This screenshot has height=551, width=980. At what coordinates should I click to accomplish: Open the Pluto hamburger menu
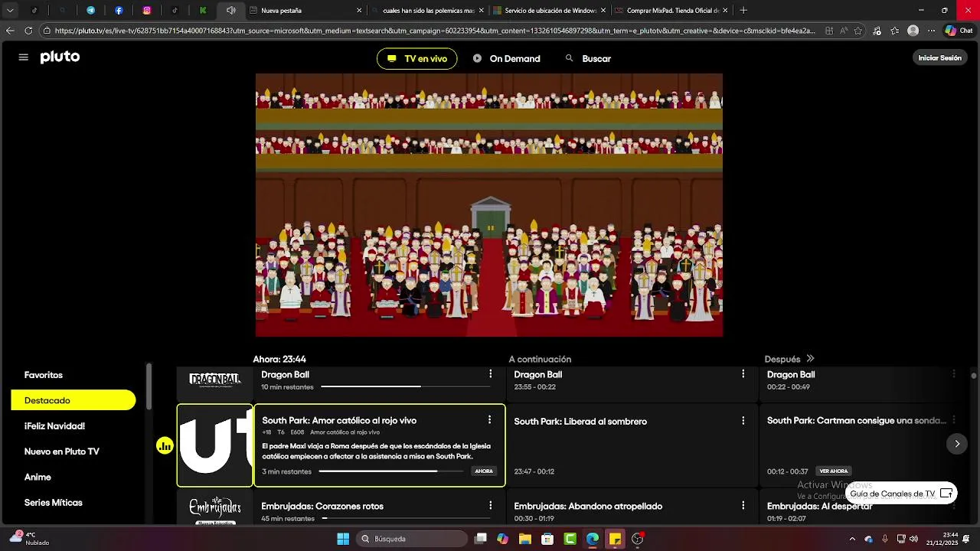23,57
